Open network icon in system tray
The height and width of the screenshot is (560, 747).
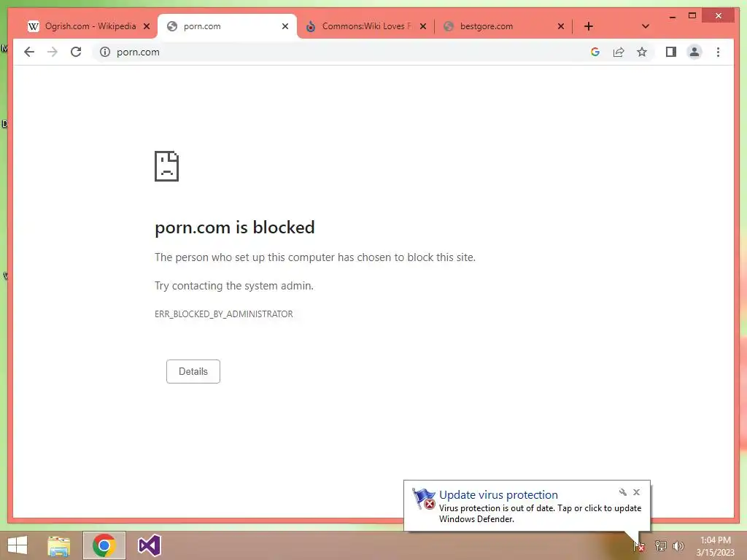click(660, 545)
